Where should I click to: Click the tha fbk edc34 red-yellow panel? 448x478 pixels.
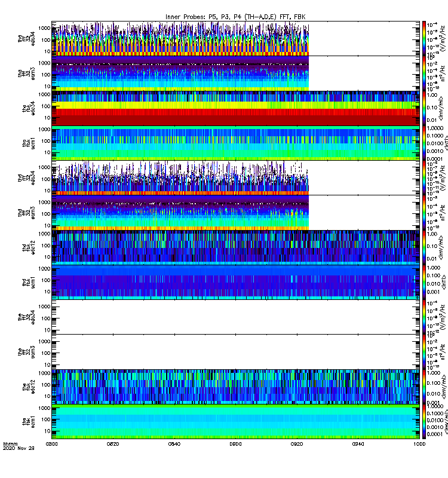[x=235, y=108]
